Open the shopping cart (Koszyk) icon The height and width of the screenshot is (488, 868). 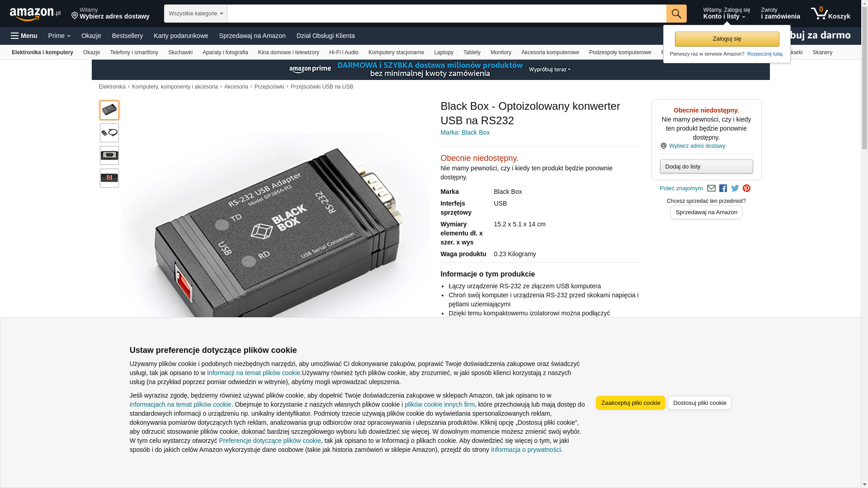(830, 14)
